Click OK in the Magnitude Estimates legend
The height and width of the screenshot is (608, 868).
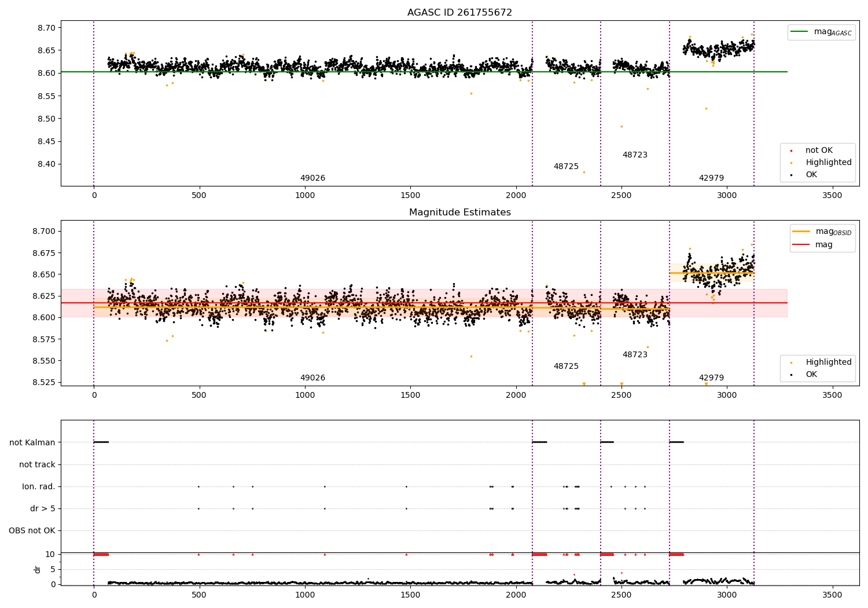(804, 375)
